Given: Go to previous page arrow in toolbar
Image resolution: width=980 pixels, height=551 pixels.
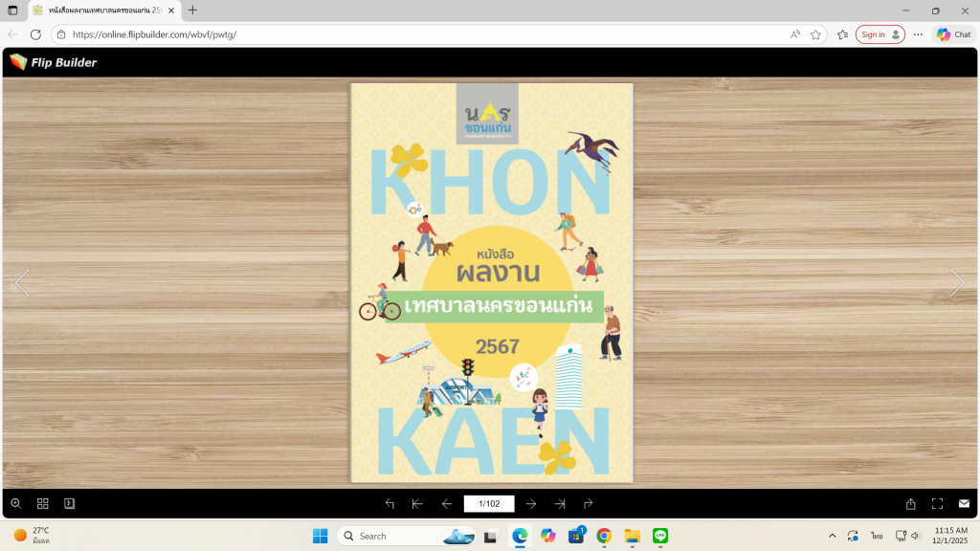Looking at the screenshot, I should click(446, 504).
